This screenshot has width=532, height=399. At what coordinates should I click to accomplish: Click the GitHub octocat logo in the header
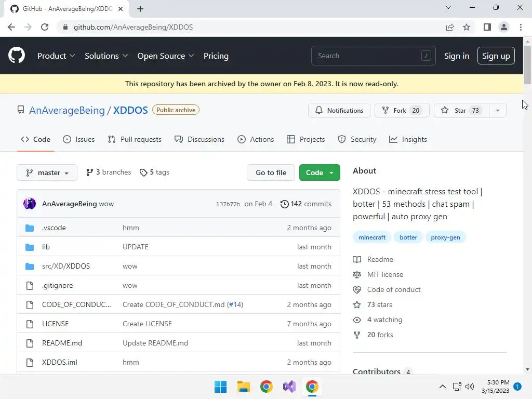tap(16, 56)
